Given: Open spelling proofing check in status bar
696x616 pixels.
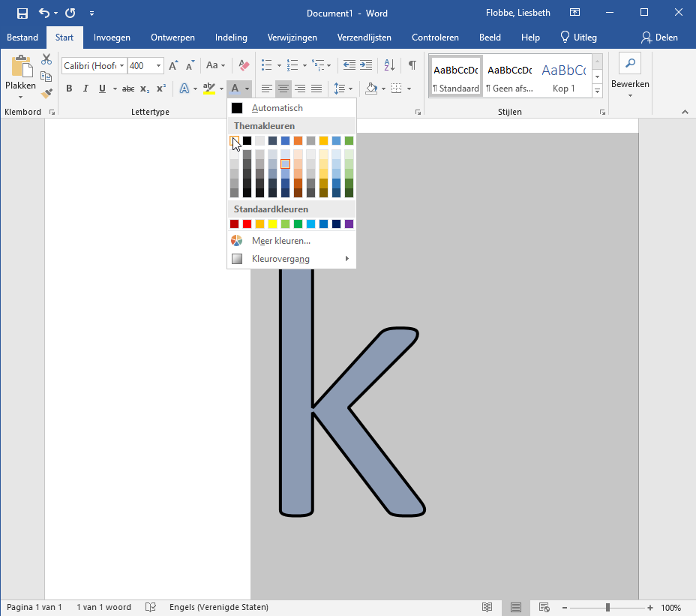Looking at the screenshot, I should (151, 607).
